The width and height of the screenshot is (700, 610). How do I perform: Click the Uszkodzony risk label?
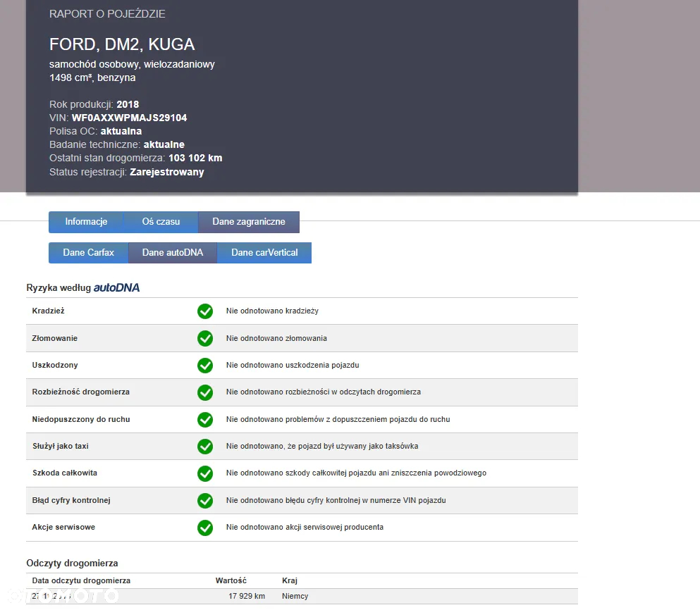pyautogui.click(x=55, y=365)
